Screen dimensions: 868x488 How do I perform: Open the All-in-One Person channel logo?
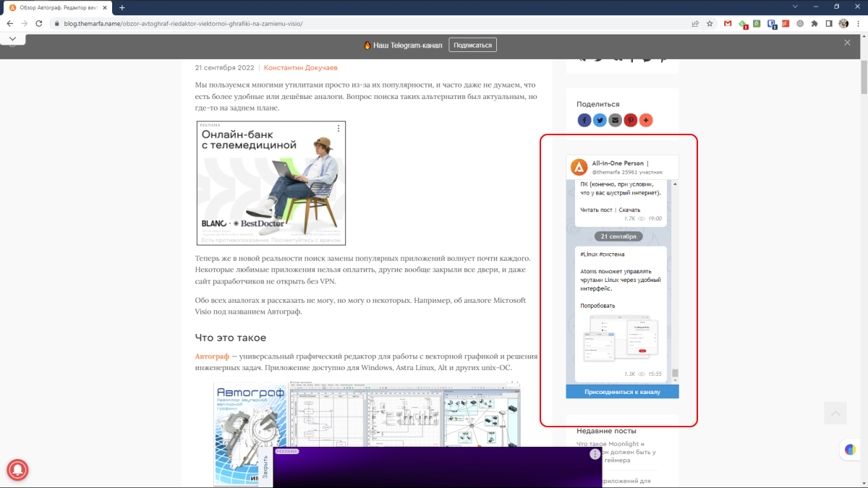pyautogui.click(x=579, y=168)
